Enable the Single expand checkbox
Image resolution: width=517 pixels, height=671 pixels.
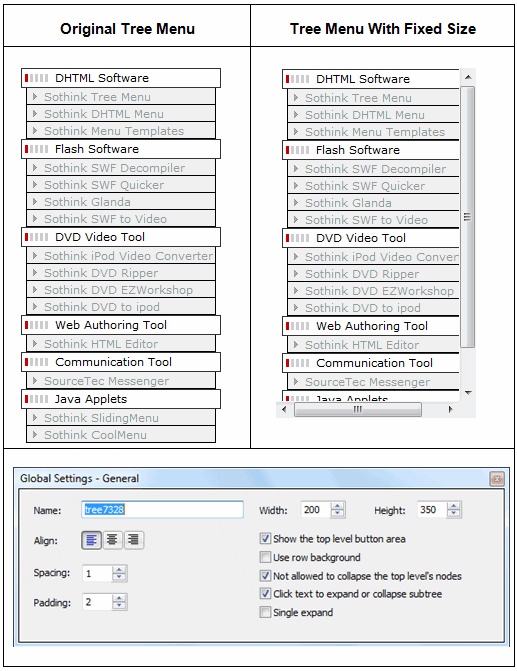pos(265,612)
